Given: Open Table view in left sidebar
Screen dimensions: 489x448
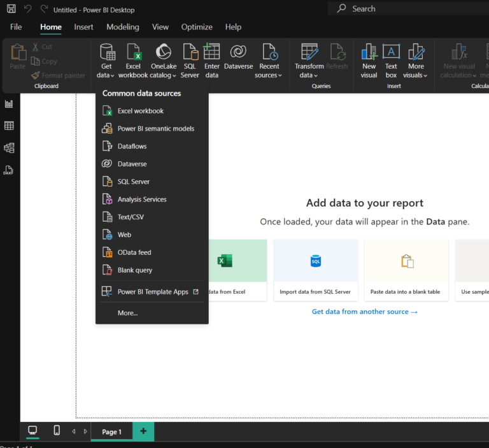Looking at the screenshot, I should tap(9, 126).
